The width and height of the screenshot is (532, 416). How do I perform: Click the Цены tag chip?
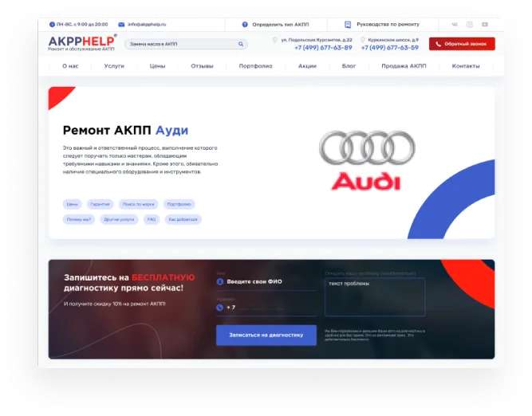click(x=72, y=204)
